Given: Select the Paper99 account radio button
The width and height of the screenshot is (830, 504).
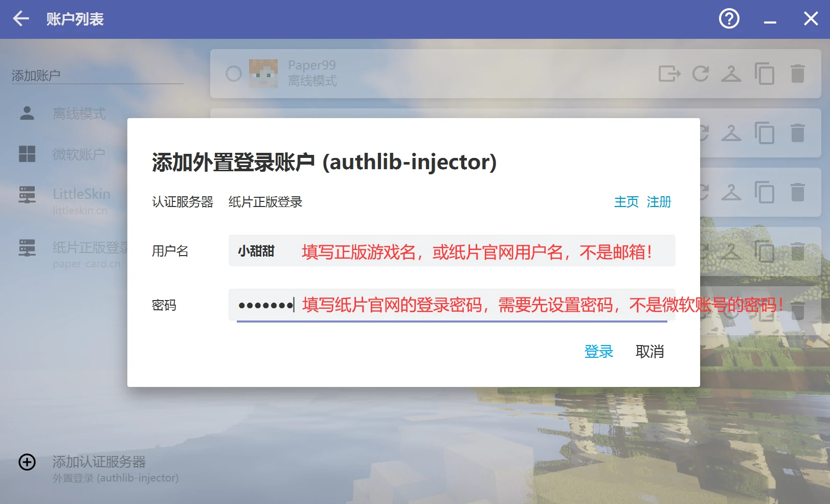Looking at the screenshot, I should coord(234,74).
